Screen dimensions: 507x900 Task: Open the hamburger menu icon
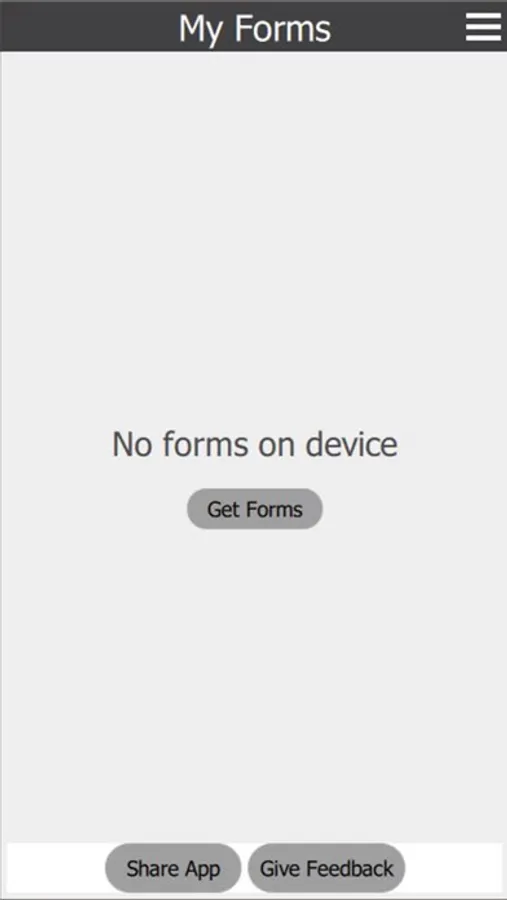coord(483,26)
